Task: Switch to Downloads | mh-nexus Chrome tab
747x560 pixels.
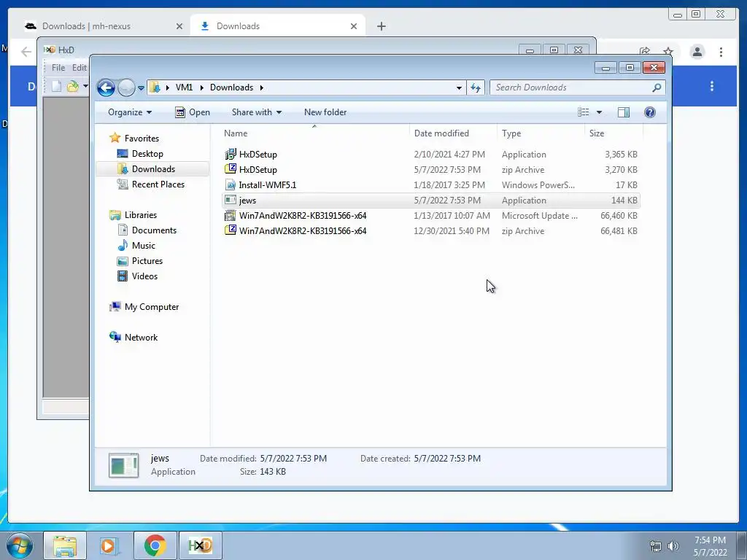Action: [x=105, y=26]
